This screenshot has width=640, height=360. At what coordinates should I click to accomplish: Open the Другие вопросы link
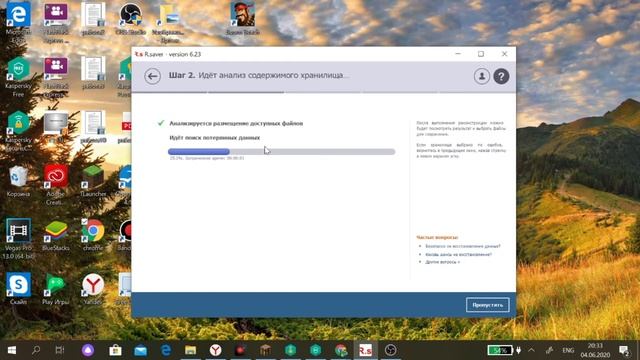(442, 262)
